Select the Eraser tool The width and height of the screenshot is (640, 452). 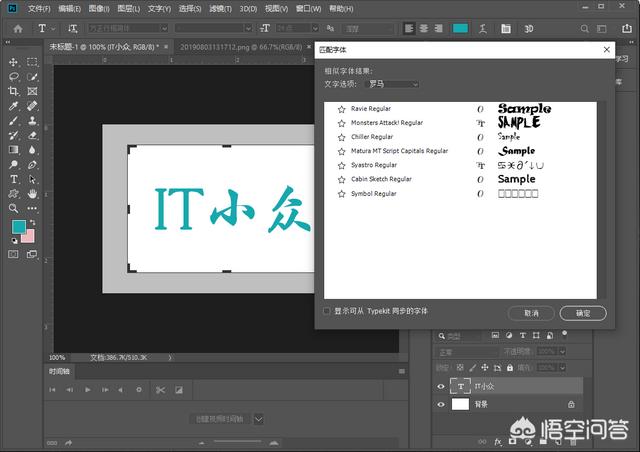click(x=32, y=135)
